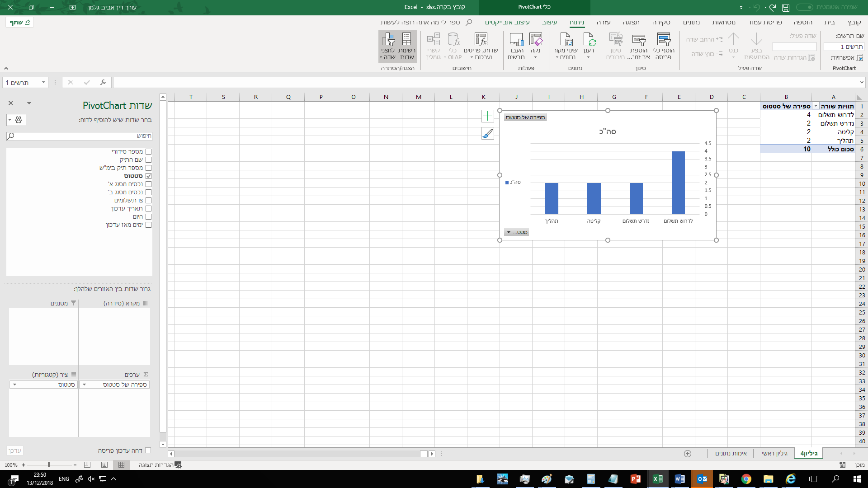Viewport: 868px width, 488px height.
Task: Click zoom in plus button in status bar
Action: (x=24, y=465)
